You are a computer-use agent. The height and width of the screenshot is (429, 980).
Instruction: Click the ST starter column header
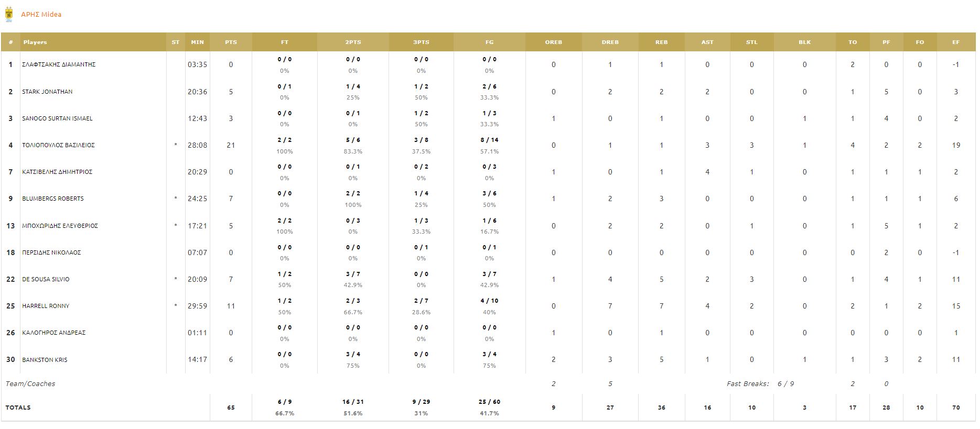[x=176, y=42]
